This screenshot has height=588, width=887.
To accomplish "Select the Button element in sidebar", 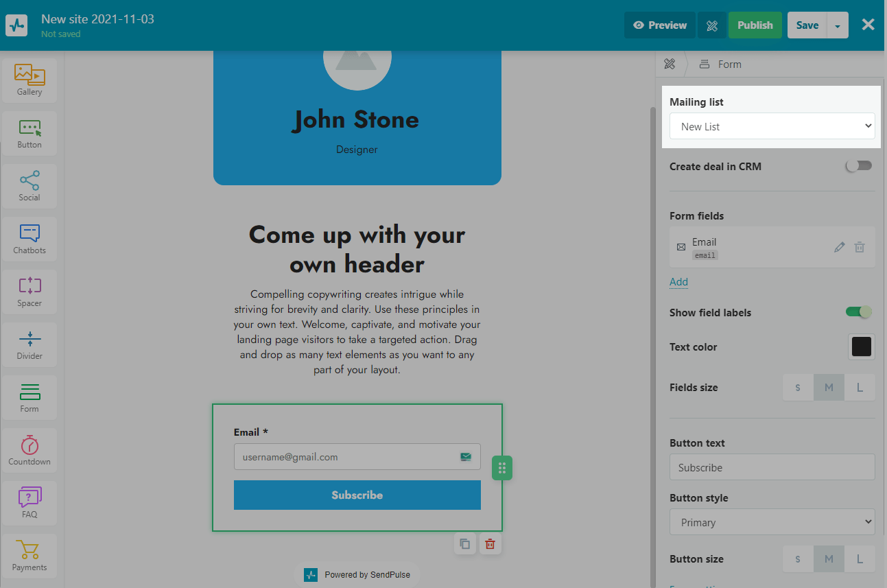I will click(x=29, y=133).
